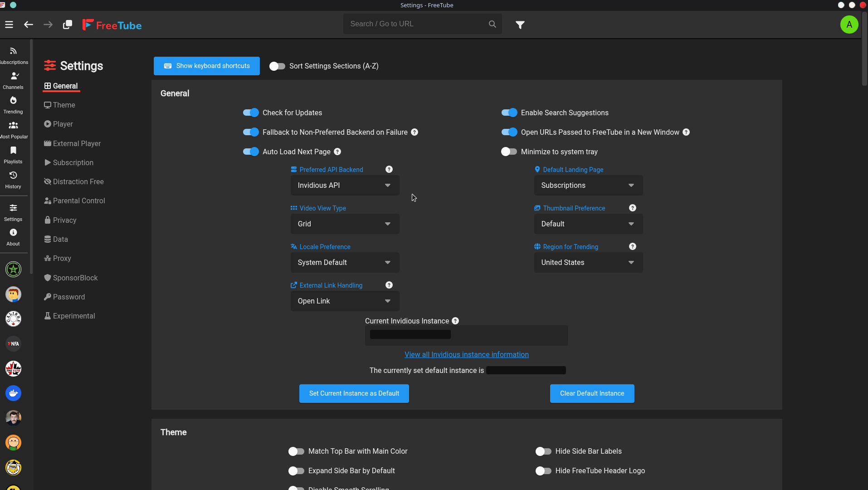Viewport: 868px width, 490px height.
Task: Toggle Fallback to Non-Preferred Backend on Failure
Action: [251, 132]
